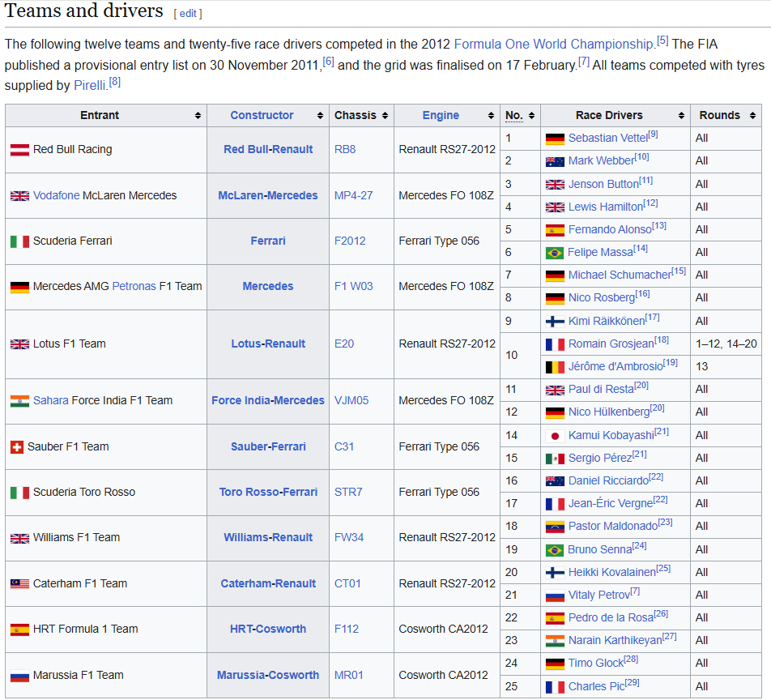Open Vodafone sponsor link
Viewport: 771px width, 700px height.
click(x=56, y=196)
